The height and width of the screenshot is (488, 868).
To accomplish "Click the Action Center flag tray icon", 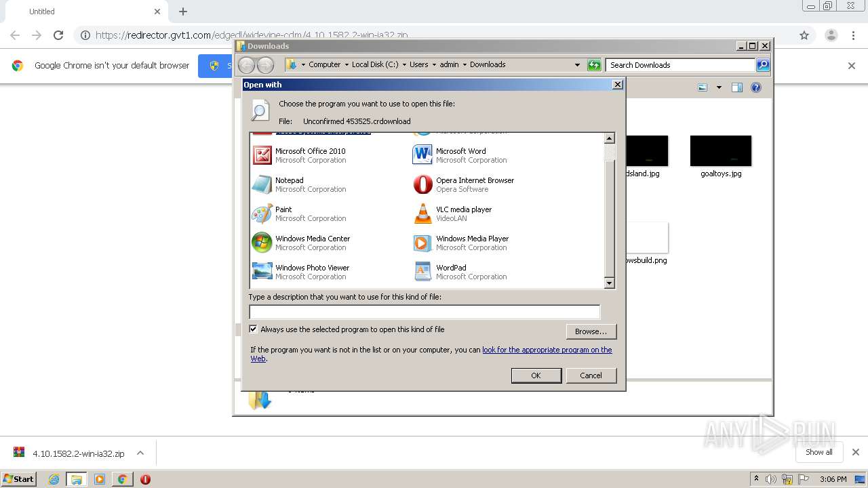I will [802, 479].
